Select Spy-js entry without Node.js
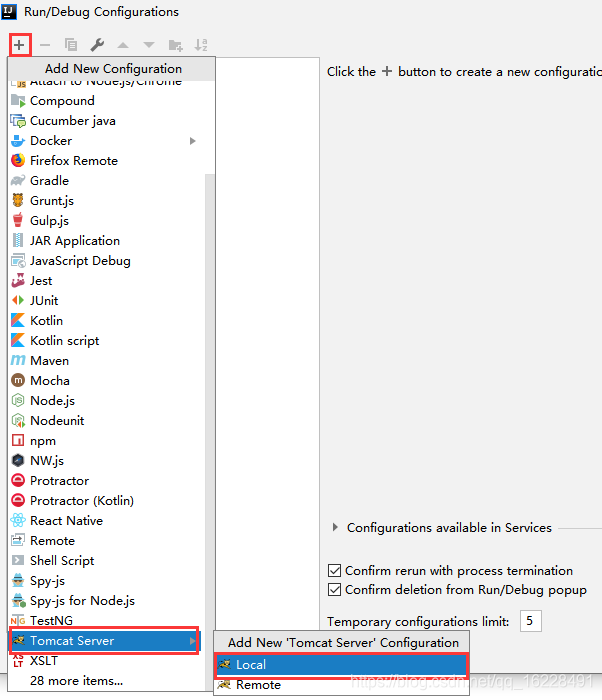Viewport: 602px width, 700px height. click(107, 581)
